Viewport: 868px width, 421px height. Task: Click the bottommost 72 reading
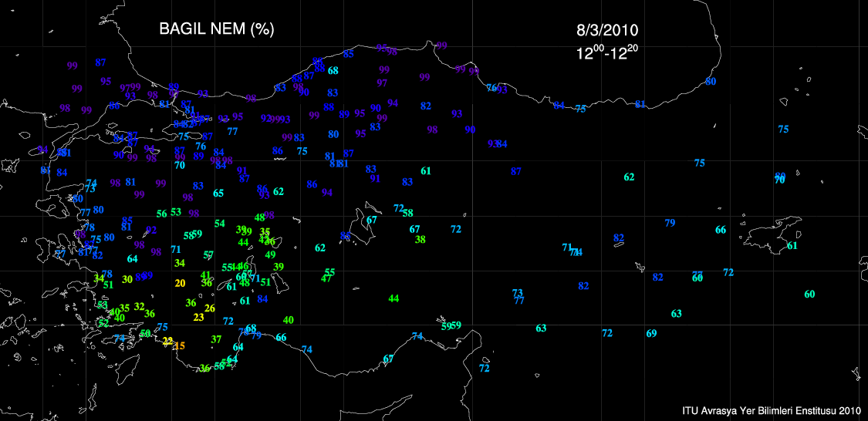click(484, 368)
